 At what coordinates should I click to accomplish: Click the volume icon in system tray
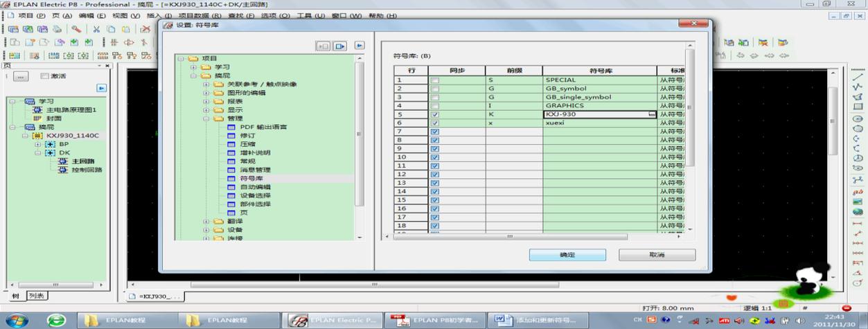pyautogui.click(x=801, y=321)
